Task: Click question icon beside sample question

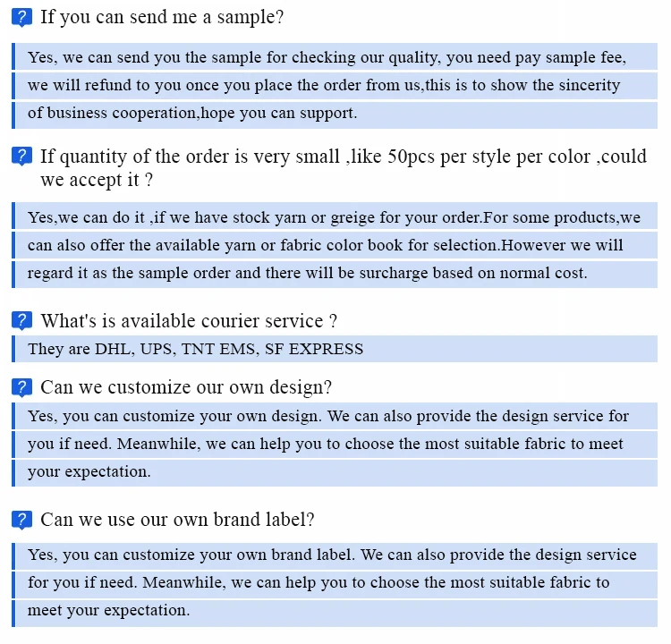Action: [x=22, y=17]
